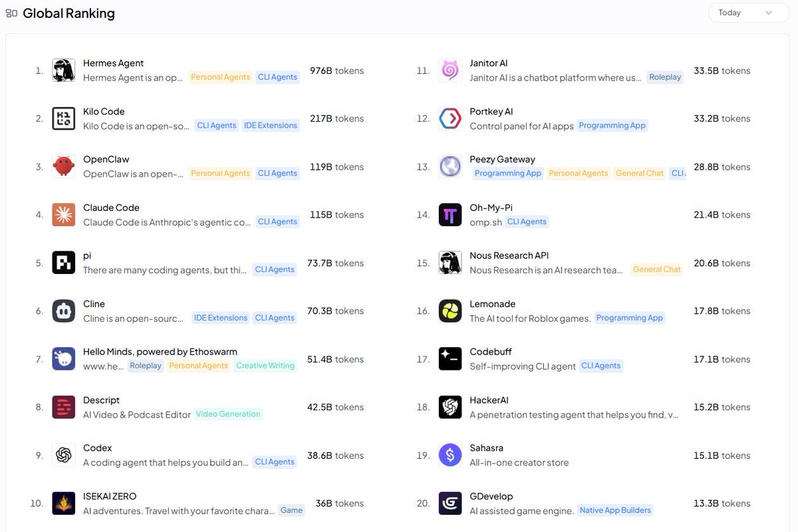The height and width of the screenshot is (532, 798).
Task: Click the 976B tokens value
Action: [x=336, y=70]
